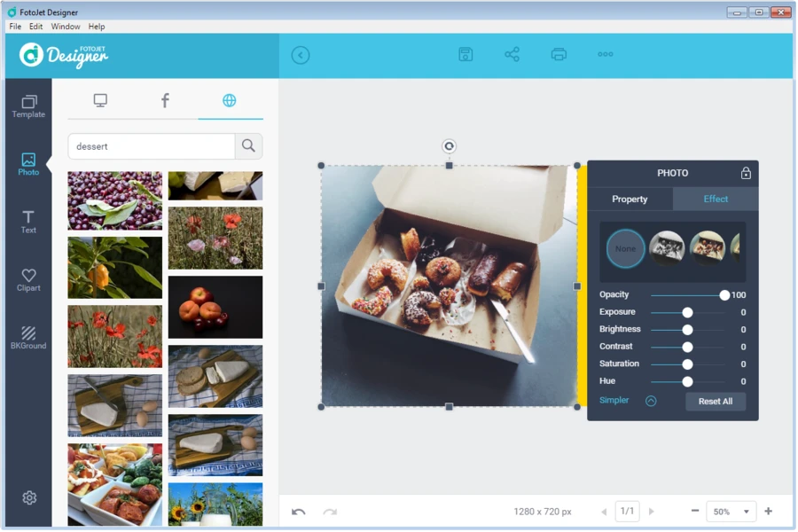Click the share icon in top toolbar
798x532 pixels.
point(512,55)
